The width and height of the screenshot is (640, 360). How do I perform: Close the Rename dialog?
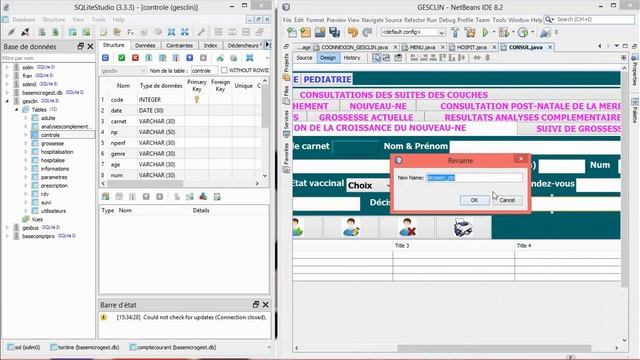[520, 159]
